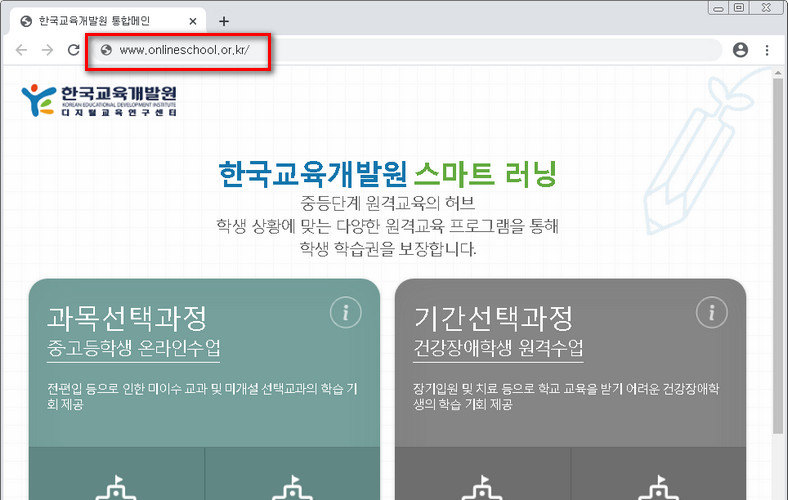Click the page vertical scrollbar thumb

pos(778,256)
